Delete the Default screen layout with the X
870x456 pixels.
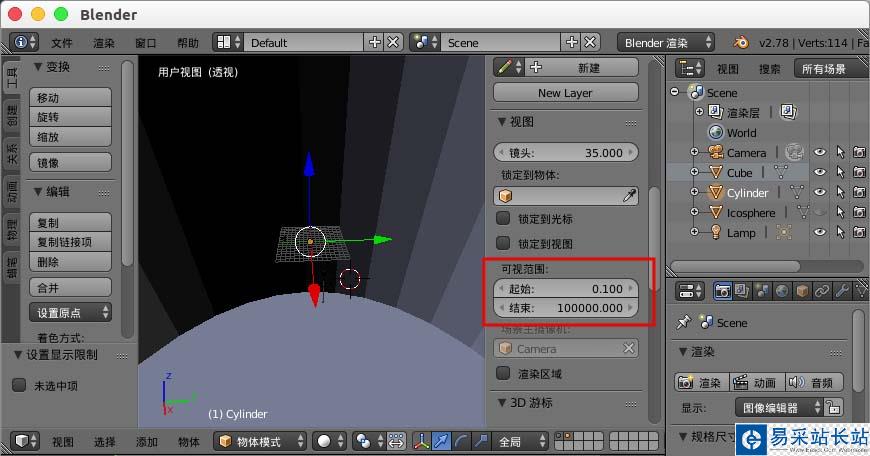(x=393, y=42)
